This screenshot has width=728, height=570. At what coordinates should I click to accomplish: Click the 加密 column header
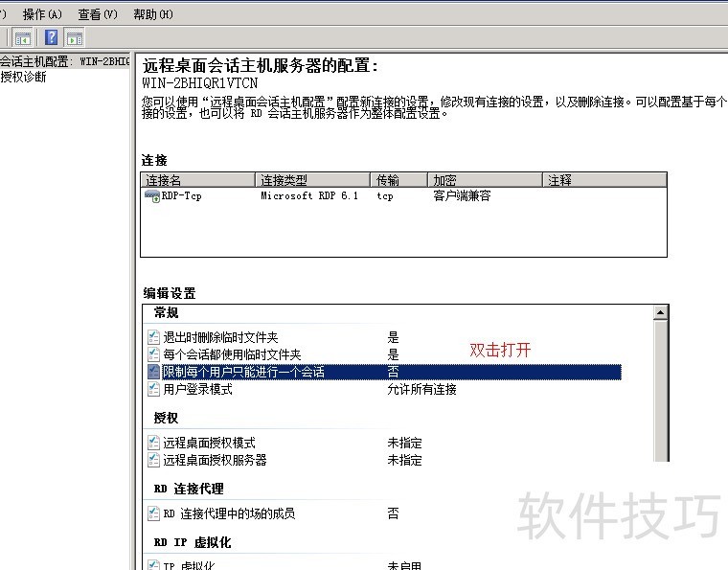485,180
